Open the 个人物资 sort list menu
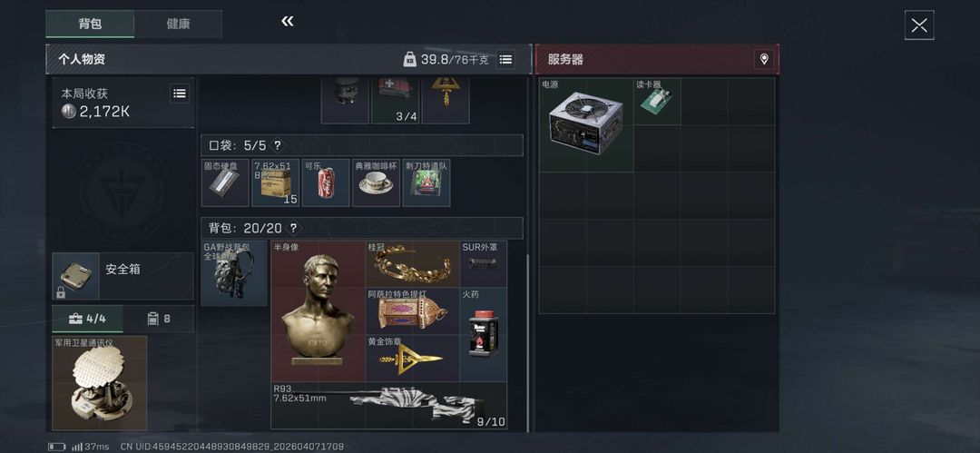 click(x=505, y=59)
